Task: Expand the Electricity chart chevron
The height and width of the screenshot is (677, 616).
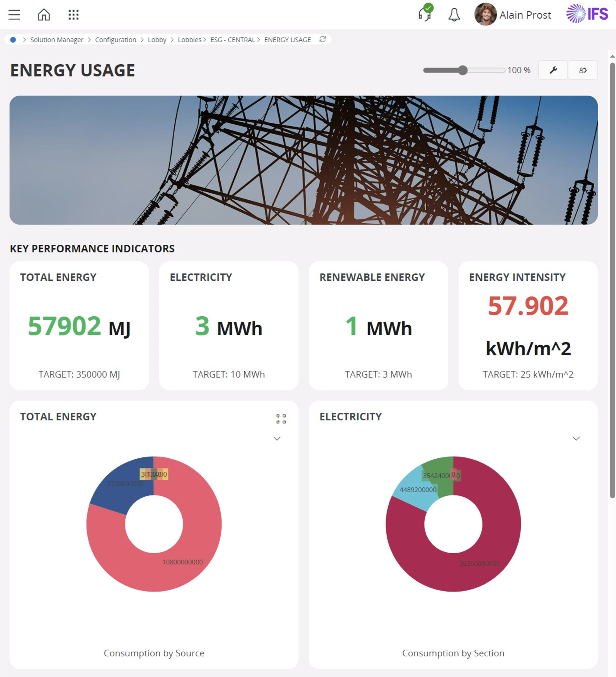Action: tap(576, 438)
